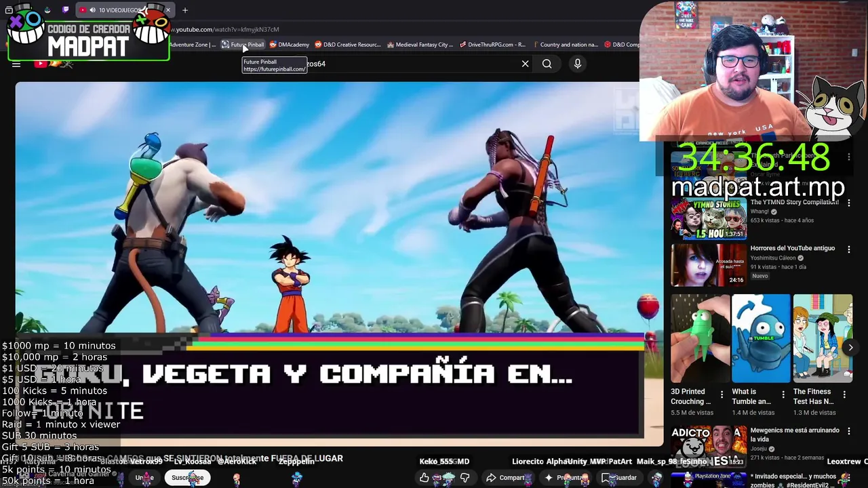Open options for What is Tumble short
The width and height of the screenshot is (868, 488).
point(783,394)
